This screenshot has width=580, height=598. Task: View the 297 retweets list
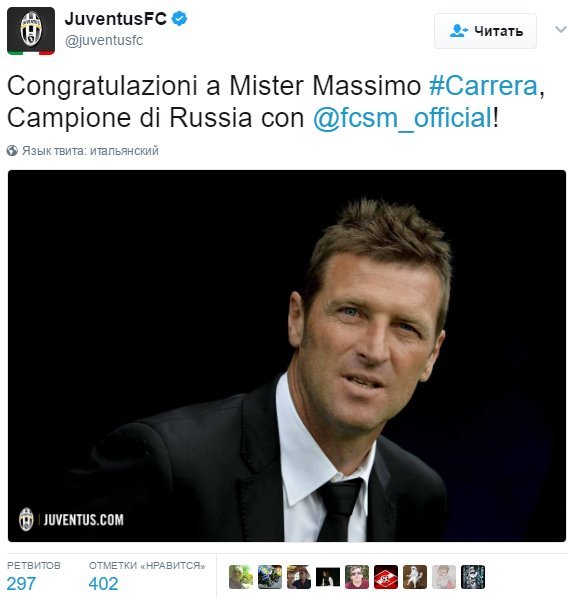pyautogui.click(x=34, y=575)
